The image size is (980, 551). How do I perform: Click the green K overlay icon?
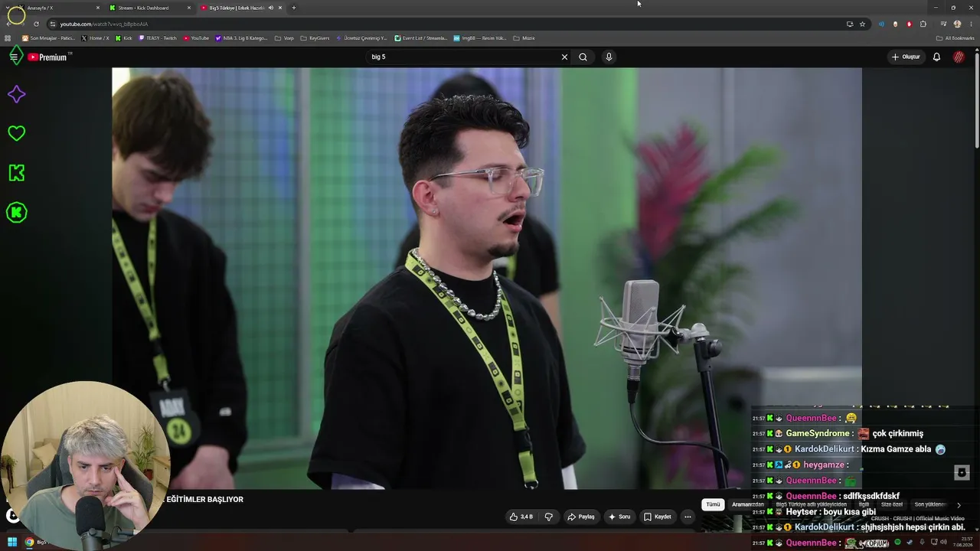click(16, 173)
